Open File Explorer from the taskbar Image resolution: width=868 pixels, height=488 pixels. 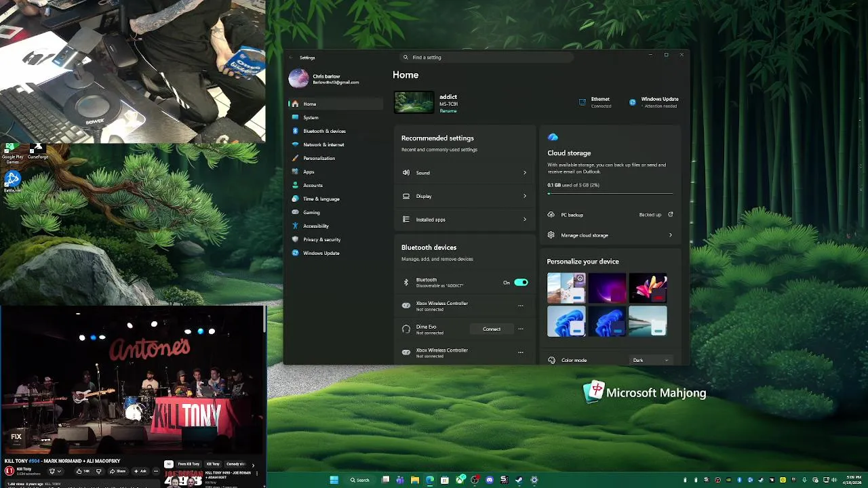(415, 480)
